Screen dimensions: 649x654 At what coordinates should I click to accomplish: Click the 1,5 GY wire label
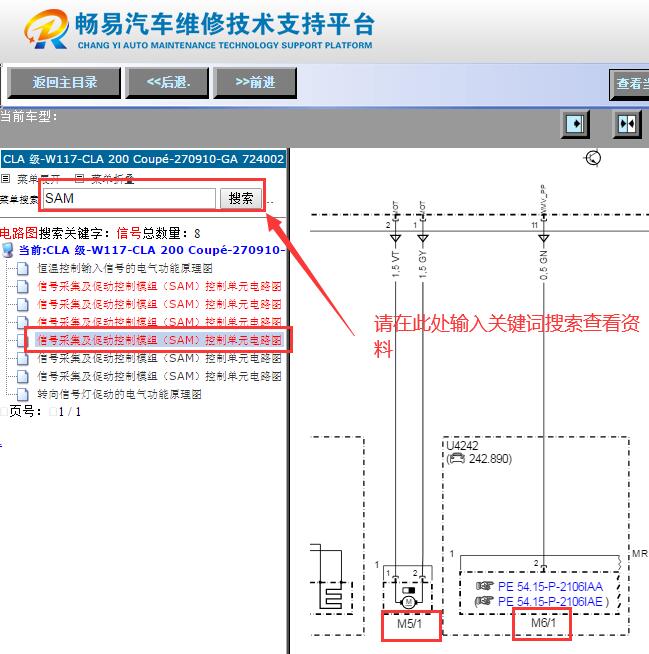point(423,264)
